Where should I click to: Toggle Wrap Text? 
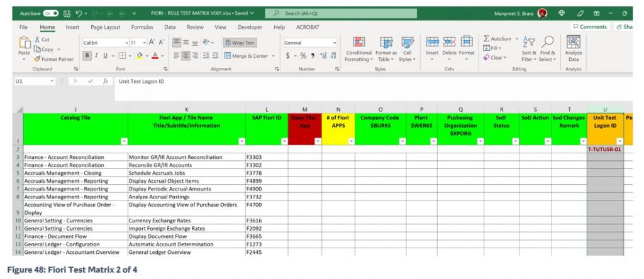240,42
